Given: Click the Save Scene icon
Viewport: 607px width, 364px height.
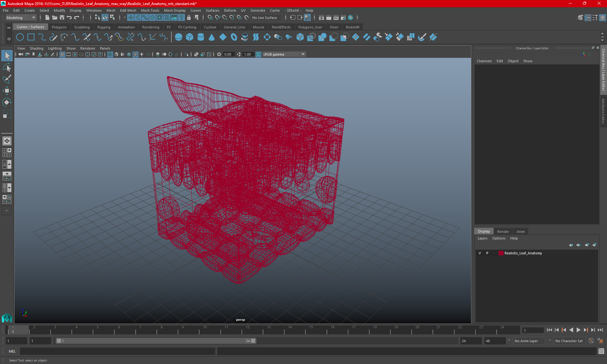Looking at the screenshot, I should (62, 18).
